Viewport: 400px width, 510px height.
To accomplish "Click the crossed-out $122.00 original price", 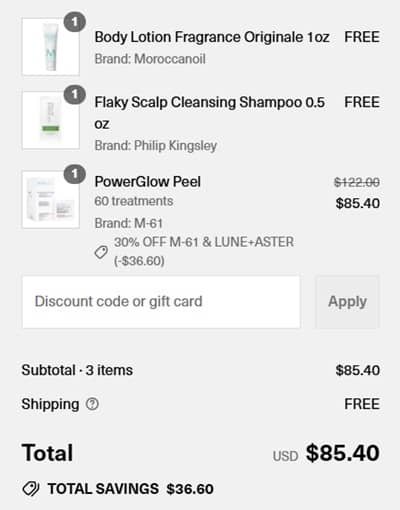I will point(357,182).
